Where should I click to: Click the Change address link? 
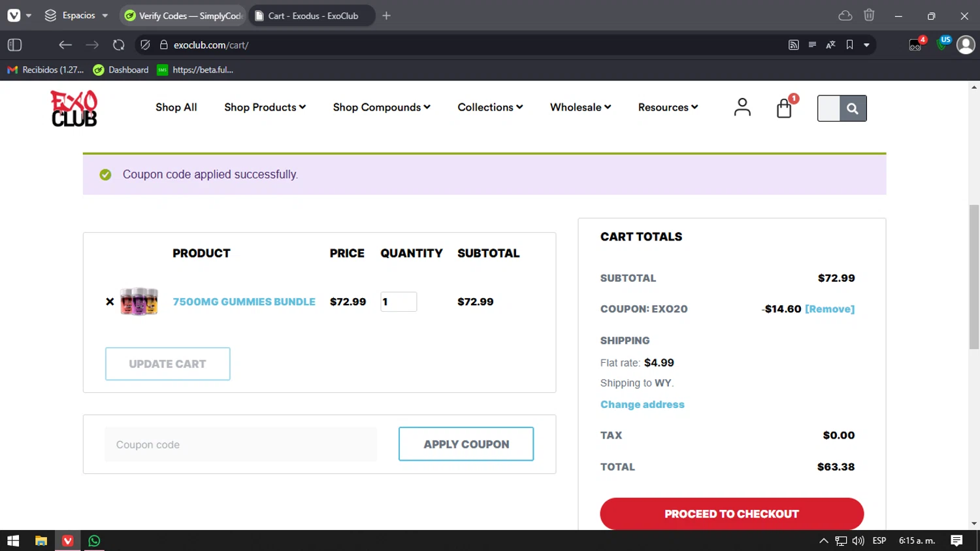pos(642,405)
